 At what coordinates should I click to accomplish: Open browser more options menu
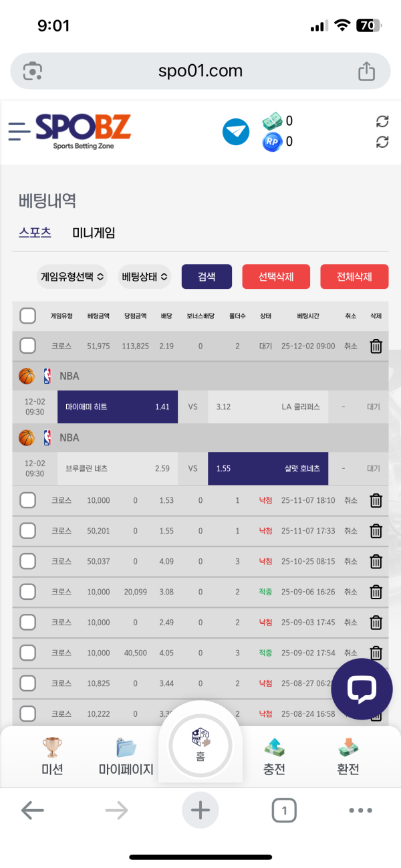coord(360,810)
